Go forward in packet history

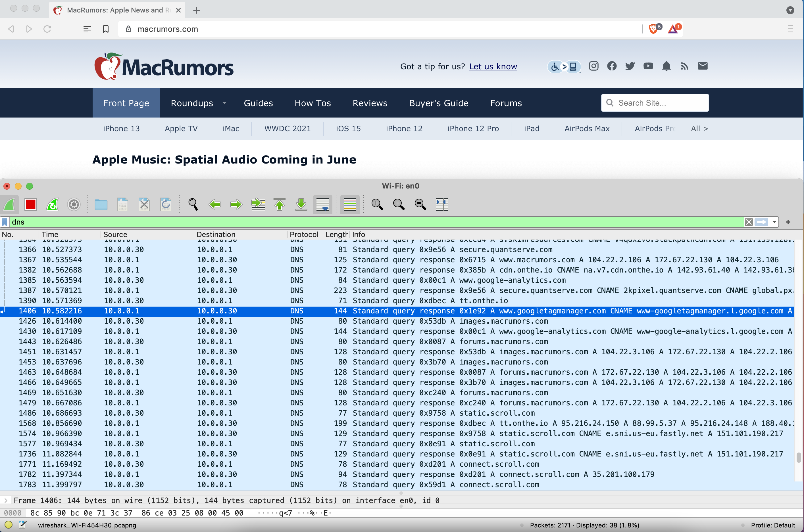236,204
